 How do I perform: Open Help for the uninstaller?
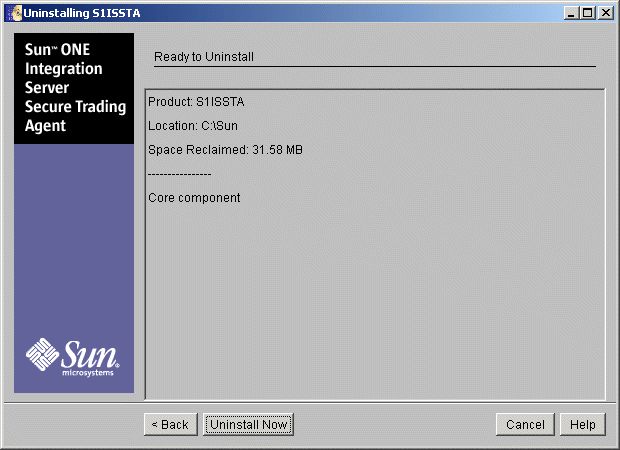point(583,424)
